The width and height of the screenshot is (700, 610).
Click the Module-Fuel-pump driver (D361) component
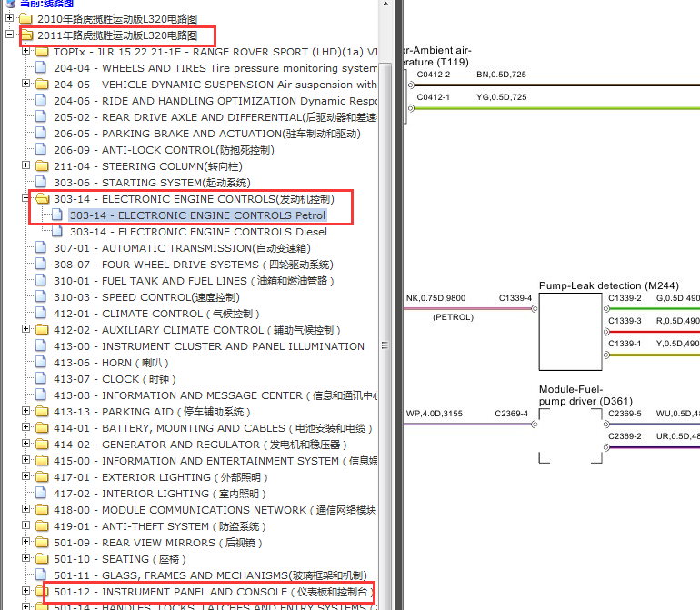point(570,435)
